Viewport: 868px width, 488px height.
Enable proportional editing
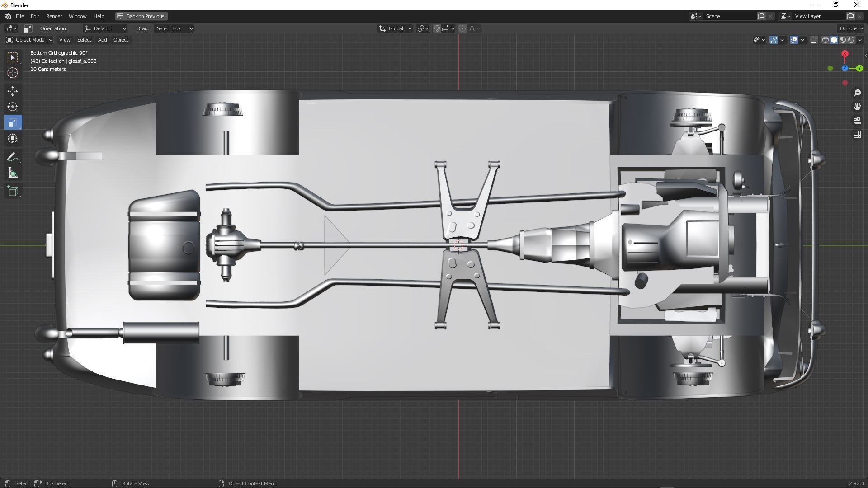462,28
